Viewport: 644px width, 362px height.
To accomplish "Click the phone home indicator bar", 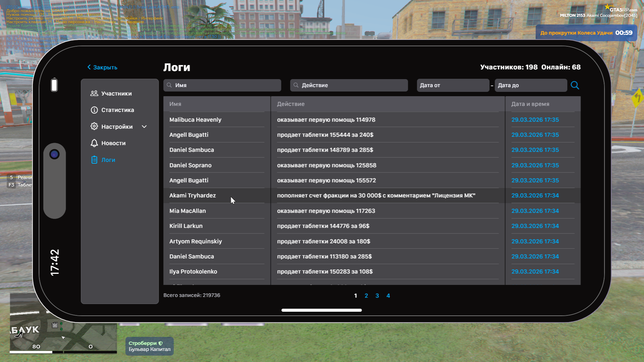I will pyautogui.click(x=321, y=310).
